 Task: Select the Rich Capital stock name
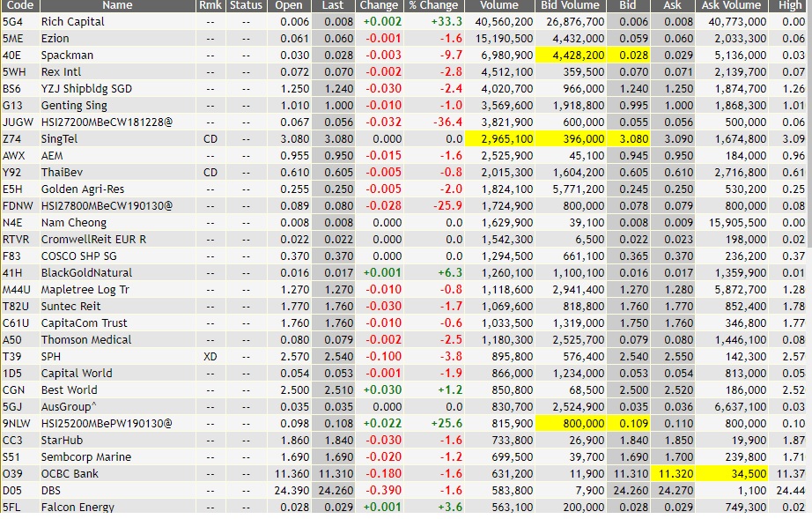coord(72,22)
